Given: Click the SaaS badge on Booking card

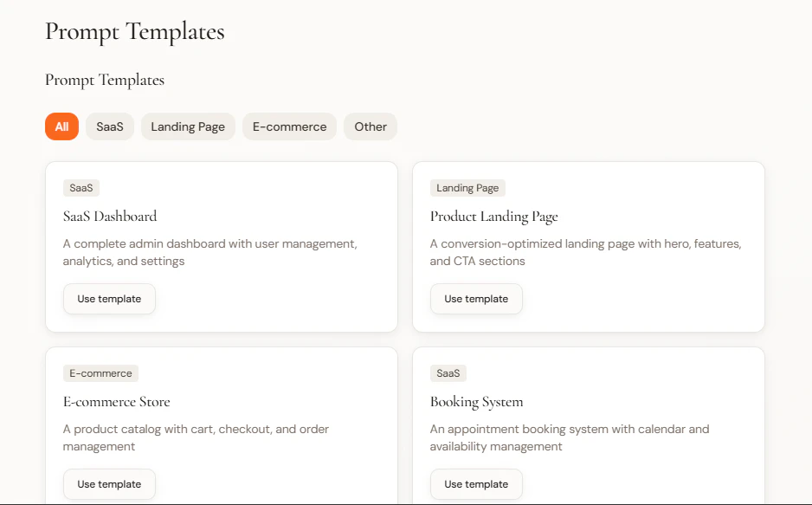Looking at the screenshot, I should (448, 372).
